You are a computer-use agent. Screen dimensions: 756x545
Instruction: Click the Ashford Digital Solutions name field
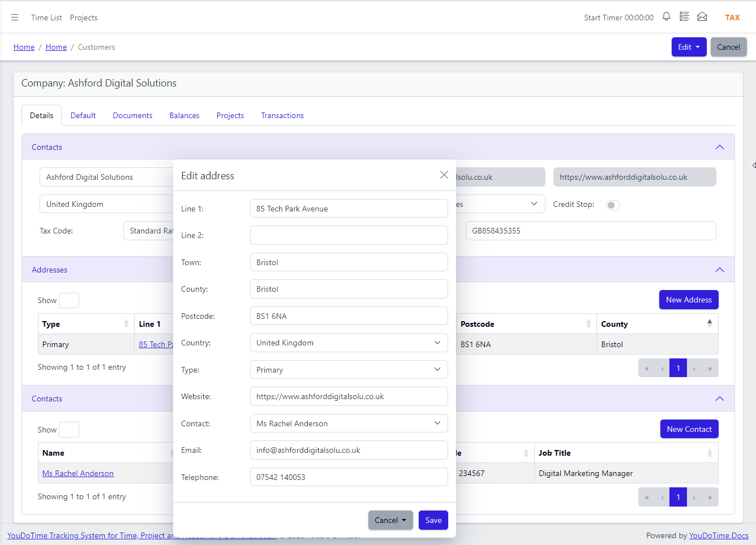[x=106, y=177]
